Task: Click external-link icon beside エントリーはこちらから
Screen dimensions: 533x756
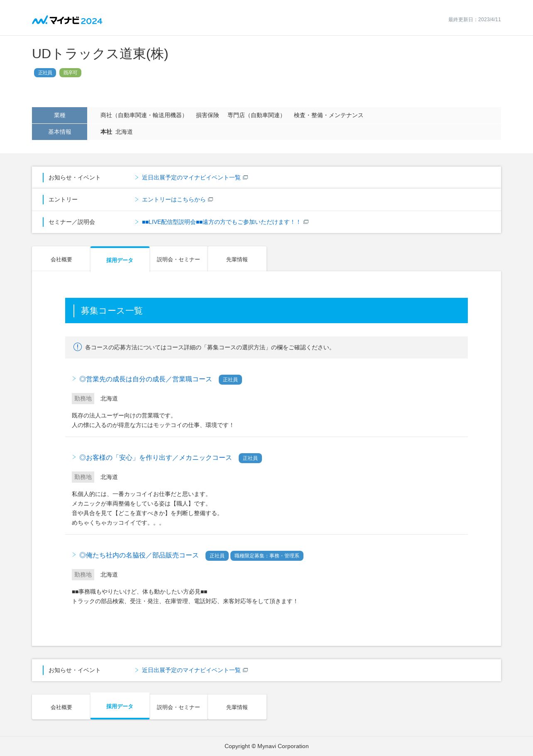Action: tap(210, 199)
